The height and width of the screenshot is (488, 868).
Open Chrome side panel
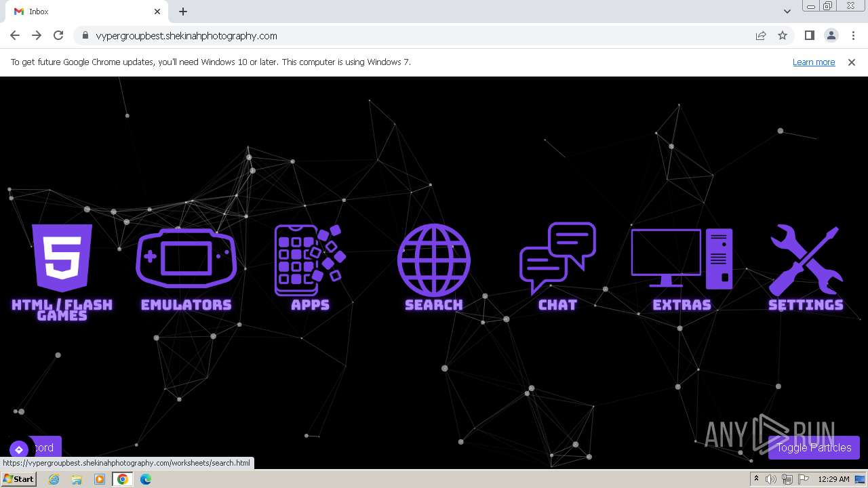(x=809, y=36)
